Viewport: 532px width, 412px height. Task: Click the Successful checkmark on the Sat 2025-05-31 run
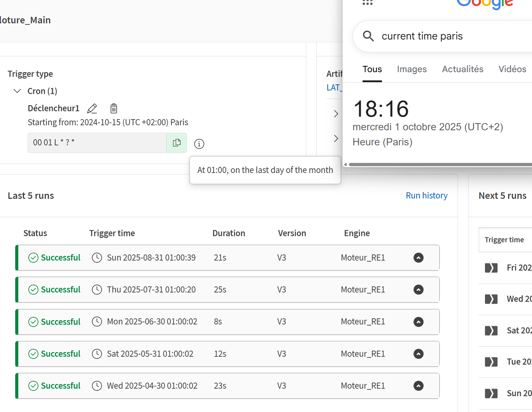33,354
